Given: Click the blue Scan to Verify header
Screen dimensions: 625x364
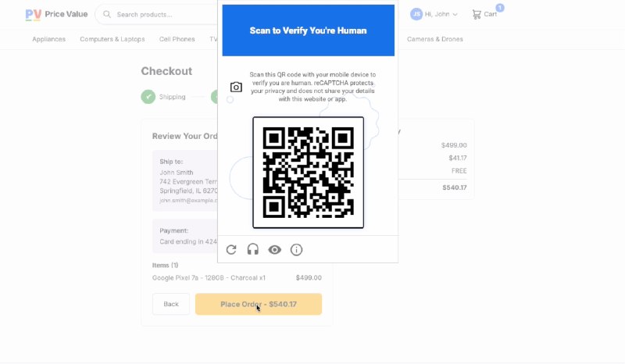Looking at the screenshot, I should click(x=308, y=30).
